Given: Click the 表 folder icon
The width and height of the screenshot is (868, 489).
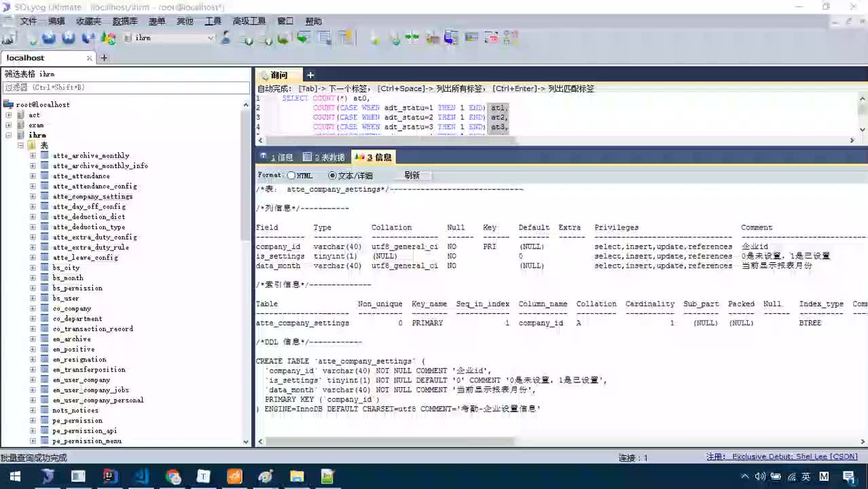Looking at the screenshot, I should point(32,145).
